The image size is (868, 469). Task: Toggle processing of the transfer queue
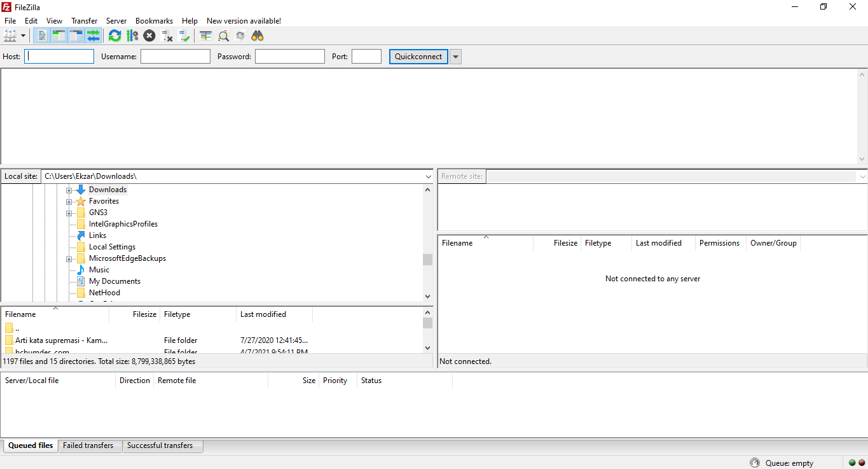[x=132, y=36]
